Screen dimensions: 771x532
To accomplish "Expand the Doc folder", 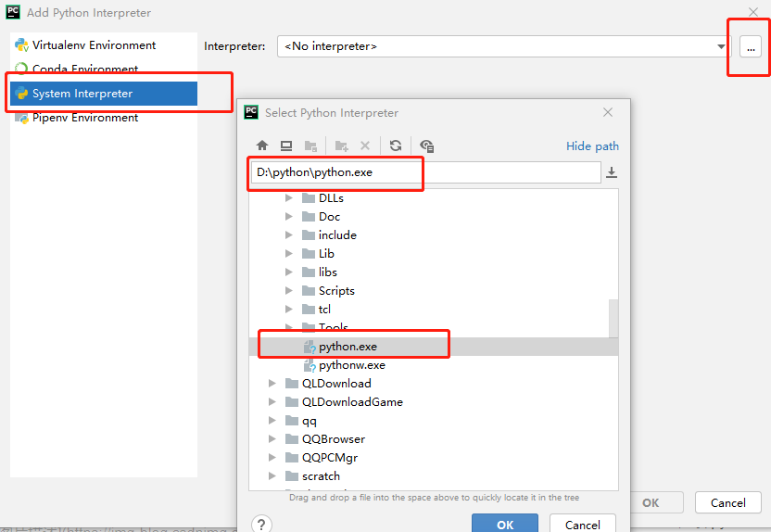I will coord(289,217).
